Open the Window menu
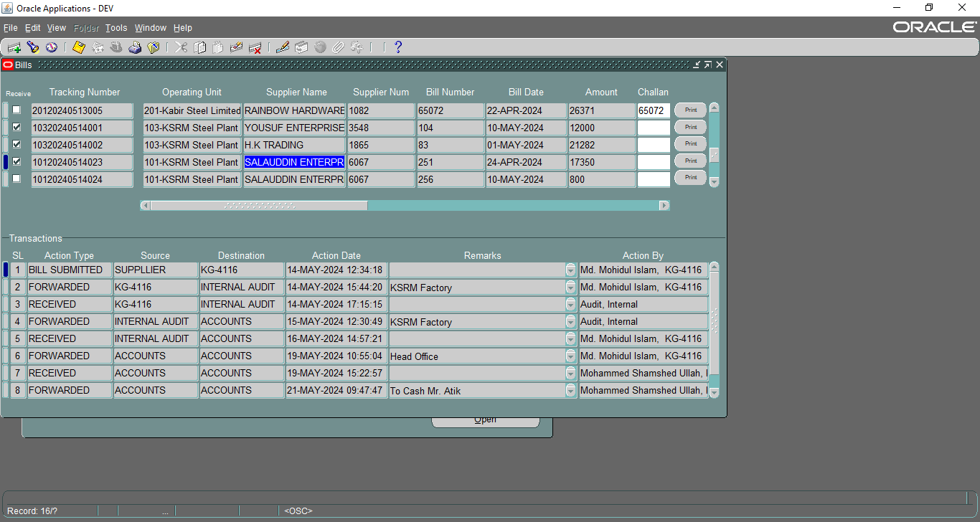Screen dimensions: 980x522 [151, 28]
